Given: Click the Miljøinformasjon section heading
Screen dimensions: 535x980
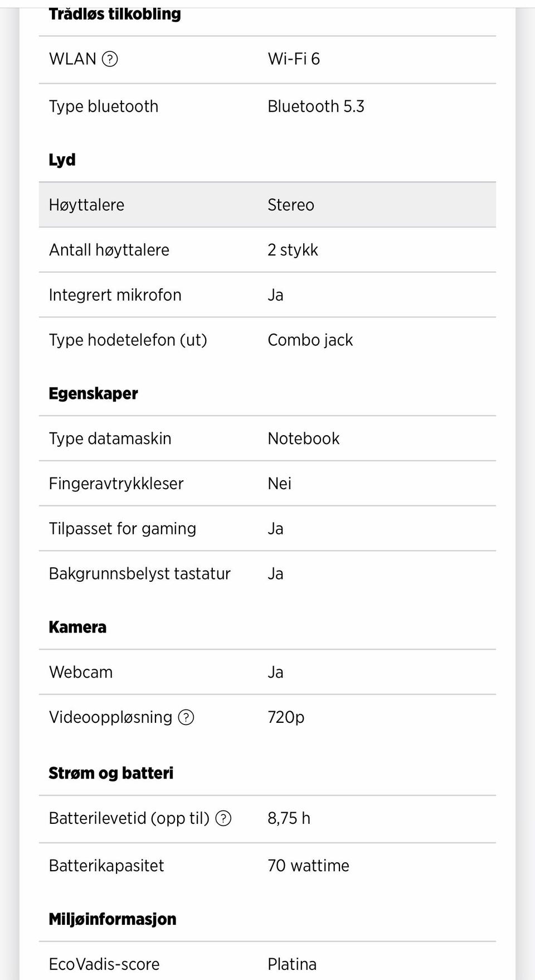Looking at the screenshot, I should (x=113, y=919).
